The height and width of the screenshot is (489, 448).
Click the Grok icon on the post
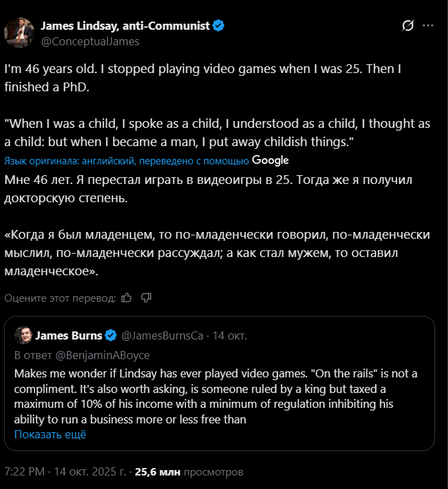click(407, 26)
